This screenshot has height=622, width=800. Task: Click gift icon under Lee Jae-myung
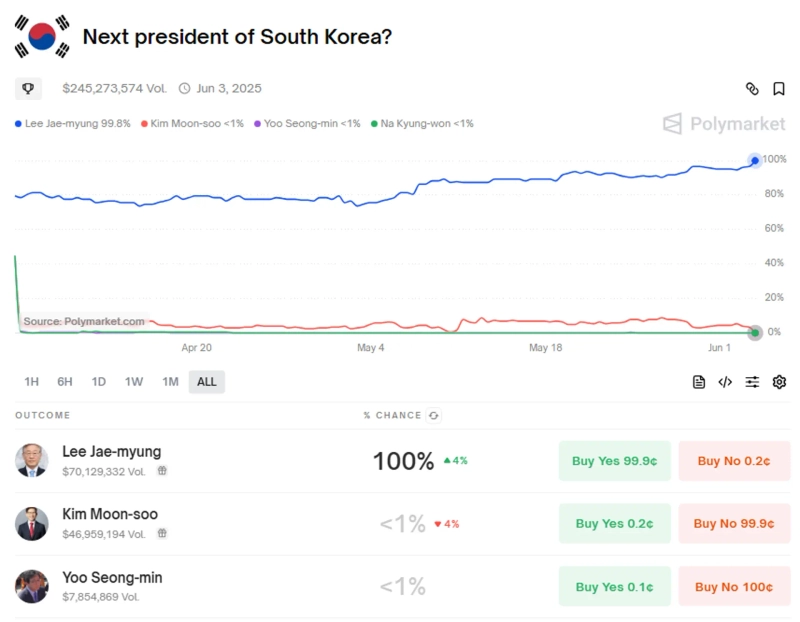point(161,471)
